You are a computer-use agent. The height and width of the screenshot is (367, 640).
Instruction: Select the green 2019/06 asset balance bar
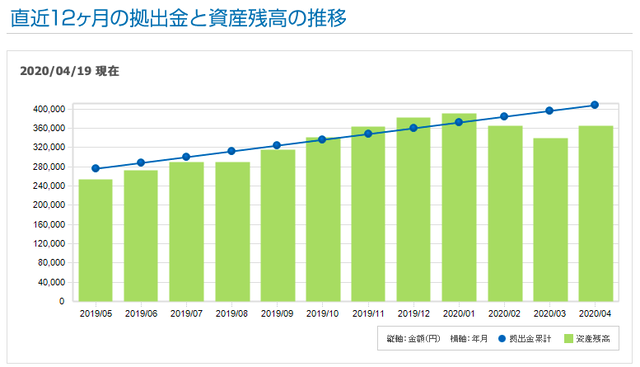pos(141,236)
